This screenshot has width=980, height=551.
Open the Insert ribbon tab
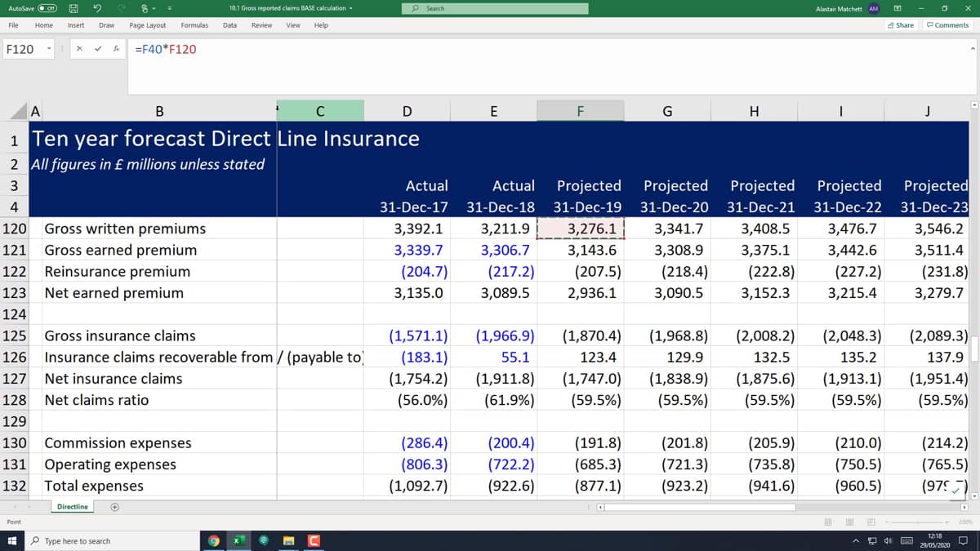pyautogui.click(x=76, y=25)
